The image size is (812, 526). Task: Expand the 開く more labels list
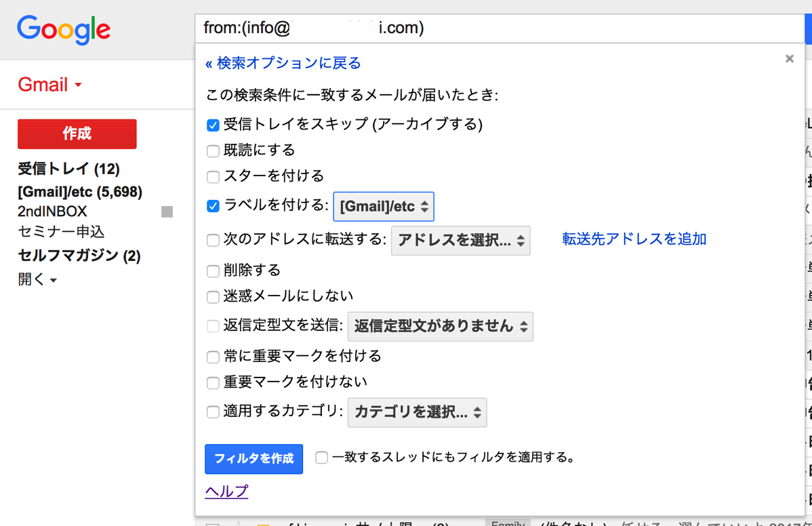pyautogui.click(x=37, y=279)
